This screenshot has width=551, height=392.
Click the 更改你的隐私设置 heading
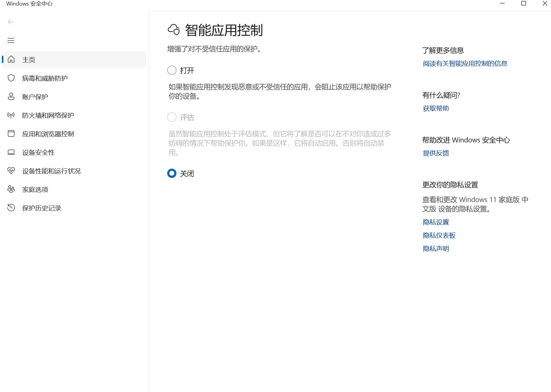coord(450,185)
